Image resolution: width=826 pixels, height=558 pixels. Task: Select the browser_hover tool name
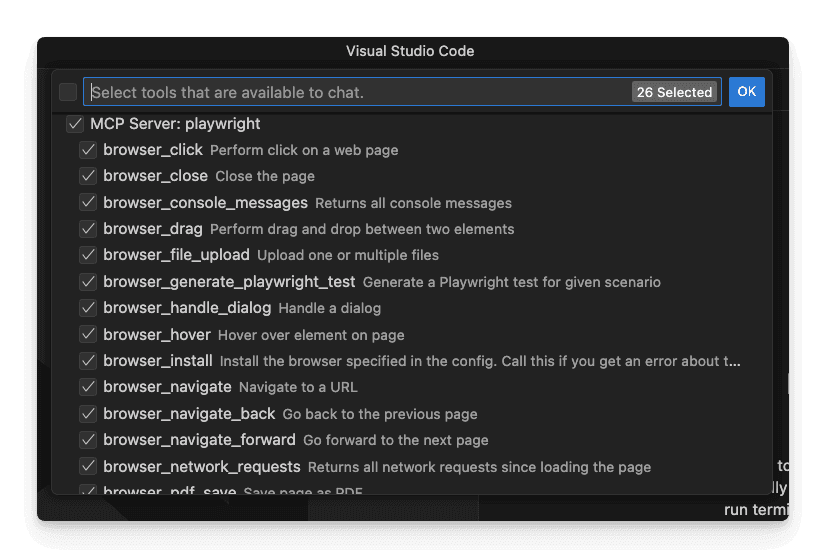[157, 335]
